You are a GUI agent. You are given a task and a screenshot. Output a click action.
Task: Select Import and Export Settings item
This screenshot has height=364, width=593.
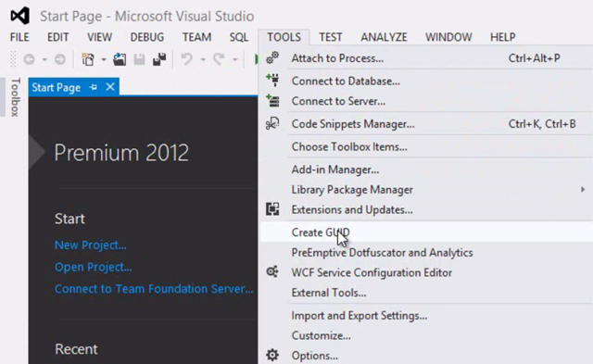(x=426, y=315)
